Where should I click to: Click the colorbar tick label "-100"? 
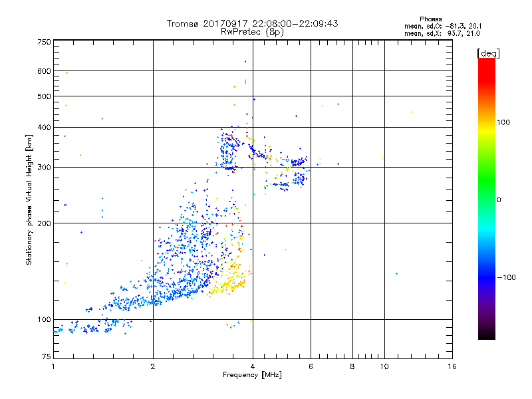click(x=506, y=277)
